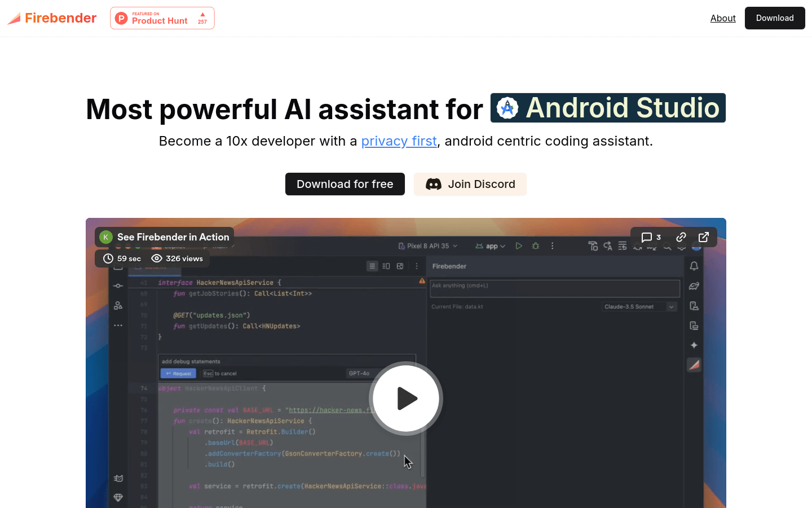Viewport: 812px width, 508px height.
Task: Open the Claude-3.5 Sonnet model dropdown
Action: click(x=639, y=306)
